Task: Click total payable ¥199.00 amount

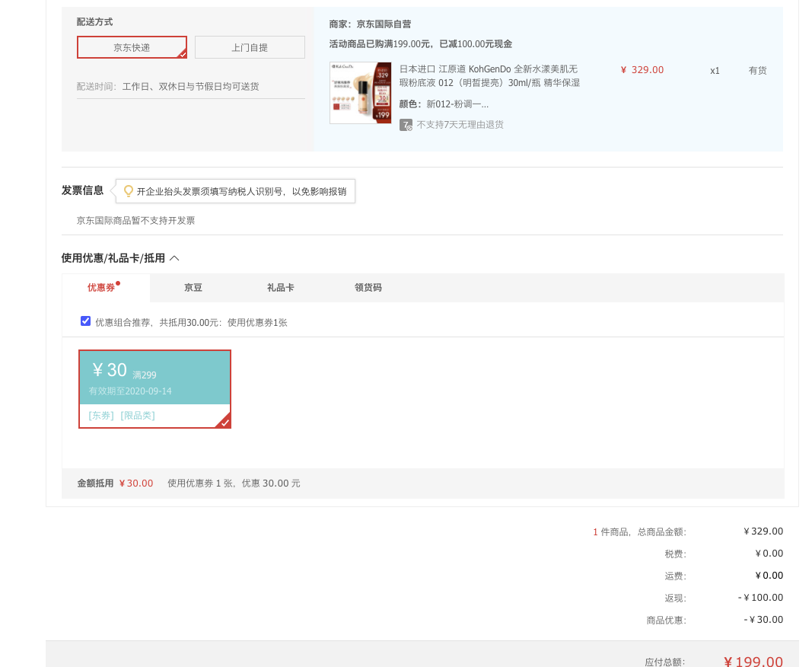Action: pos(753,661)
